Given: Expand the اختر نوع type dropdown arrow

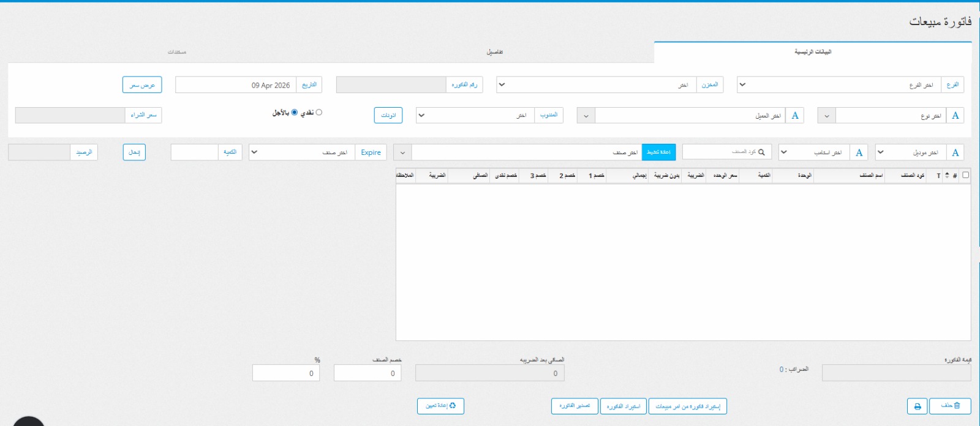Looking at the screenshot, I should (x=827, y=115).
